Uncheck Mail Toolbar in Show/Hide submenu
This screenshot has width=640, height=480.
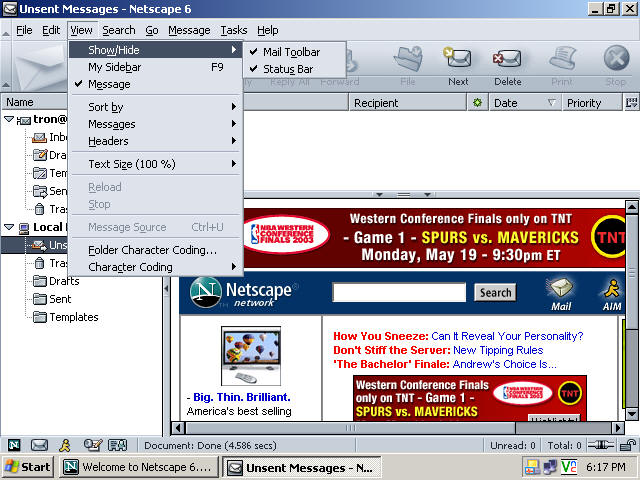coord(294,52)
